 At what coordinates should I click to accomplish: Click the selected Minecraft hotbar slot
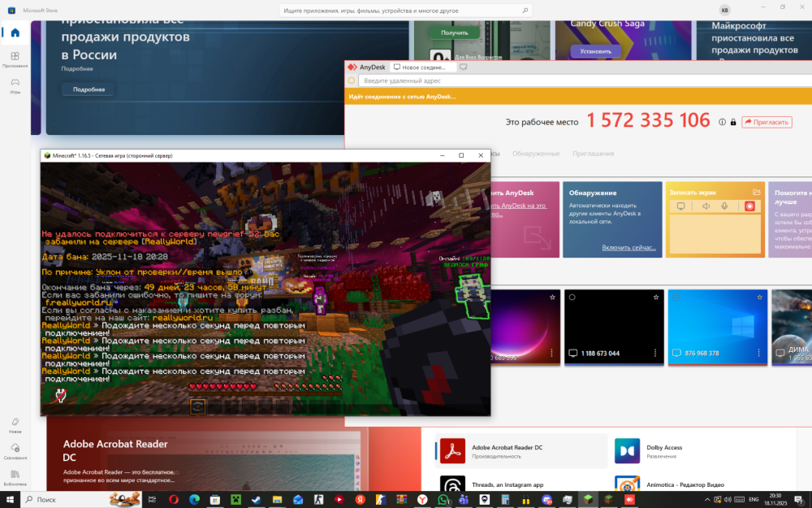197,407
